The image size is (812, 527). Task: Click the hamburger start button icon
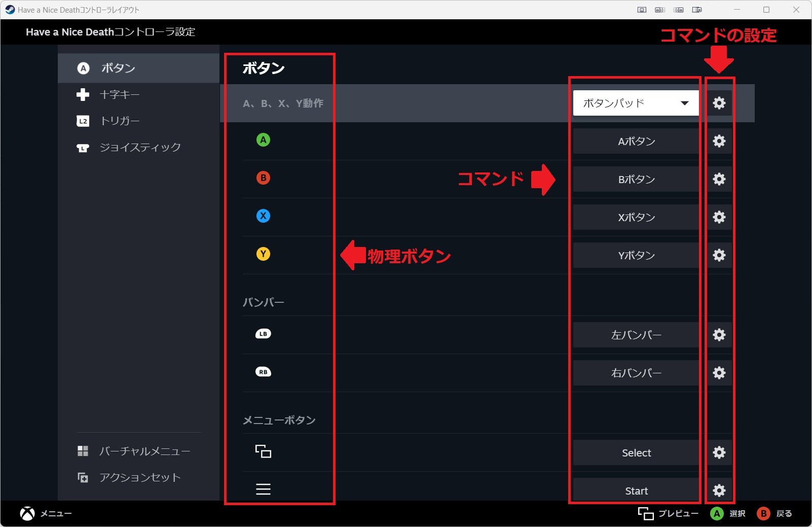[x=263, y=489]
